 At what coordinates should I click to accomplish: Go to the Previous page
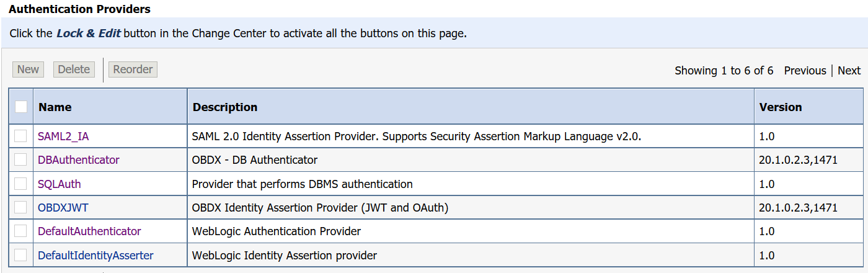[x=805, y=71]
